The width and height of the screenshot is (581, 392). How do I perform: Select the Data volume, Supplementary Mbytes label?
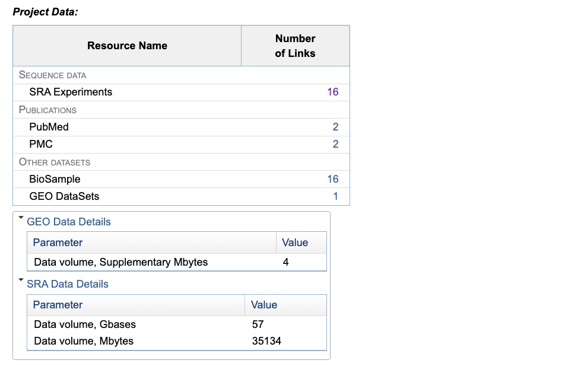[120, 262]
